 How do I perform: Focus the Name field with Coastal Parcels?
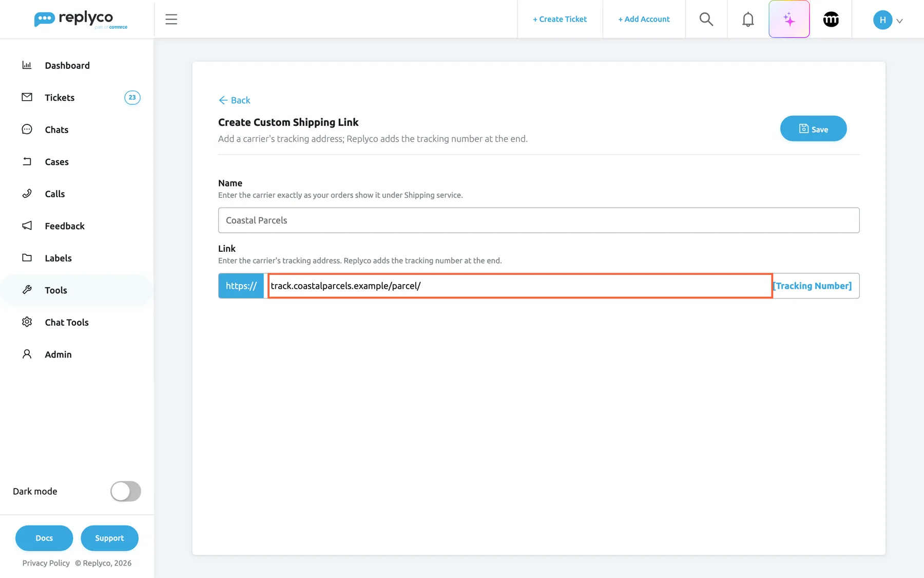coord(538,220)
